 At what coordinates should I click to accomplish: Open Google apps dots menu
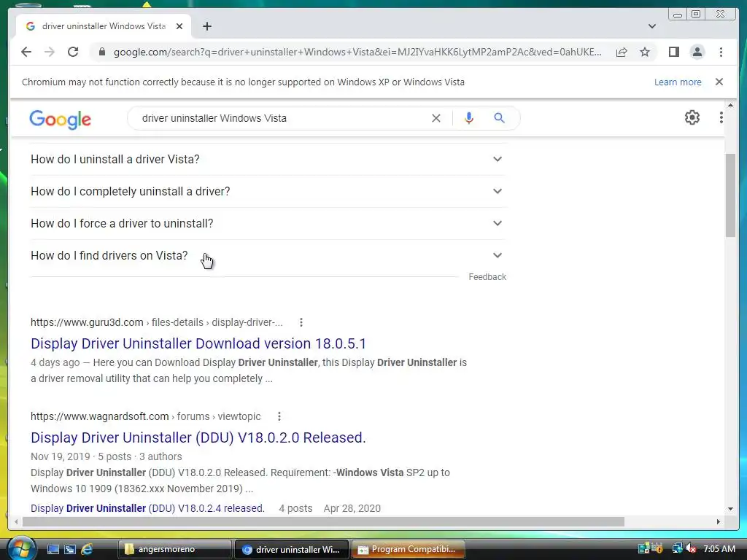point(721,117)
